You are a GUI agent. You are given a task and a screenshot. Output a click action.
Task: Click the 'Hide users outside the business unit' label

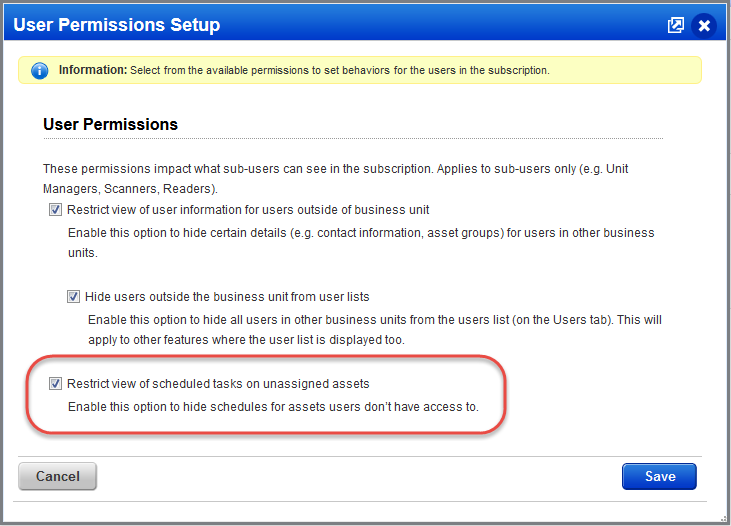[x=227, y=297]
